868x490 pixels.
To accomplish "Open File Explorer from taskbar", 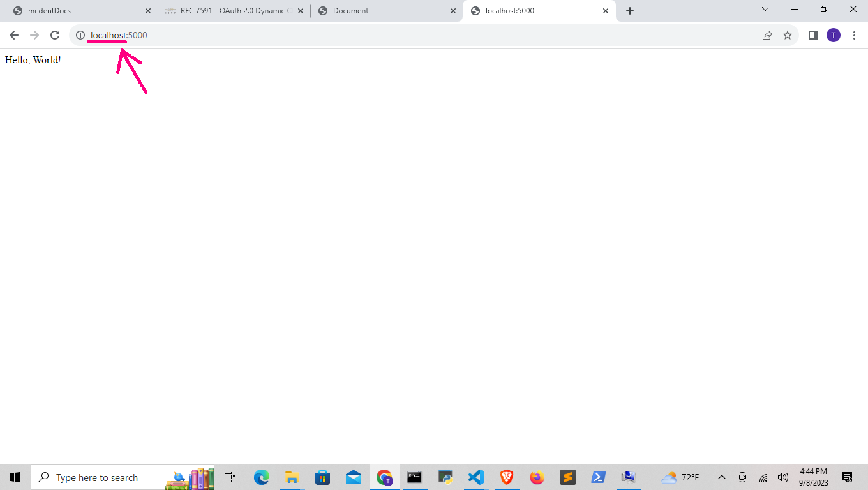I will click(x=292, y=477).
